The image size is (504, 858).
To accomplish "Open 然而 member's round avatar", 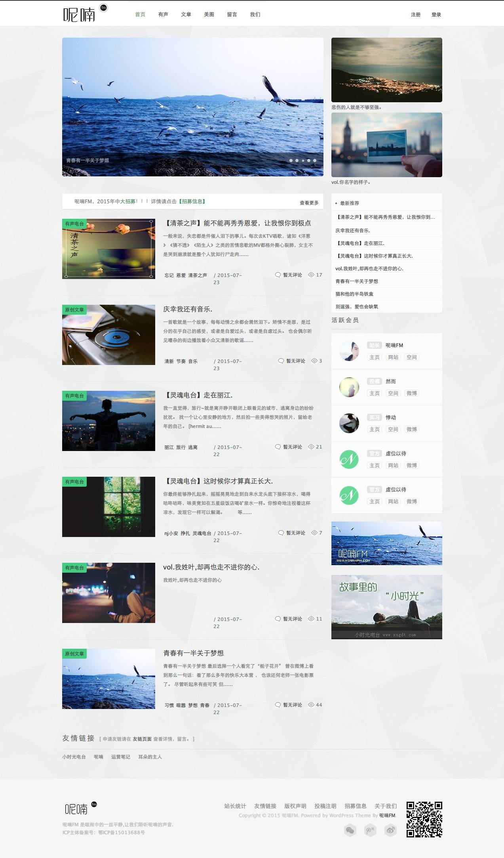I will click(x=349, y=387).
